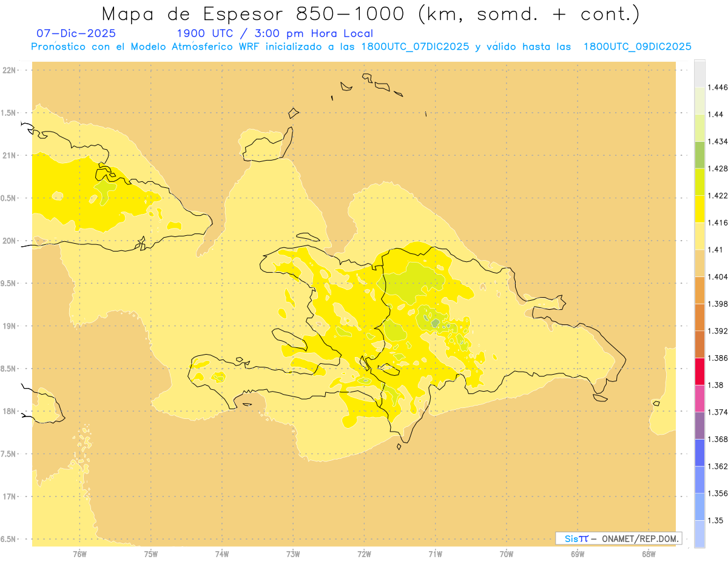Click the colorbar value '1.398'
The width and height of the screenshot is (728, 562).
(717, 304)
